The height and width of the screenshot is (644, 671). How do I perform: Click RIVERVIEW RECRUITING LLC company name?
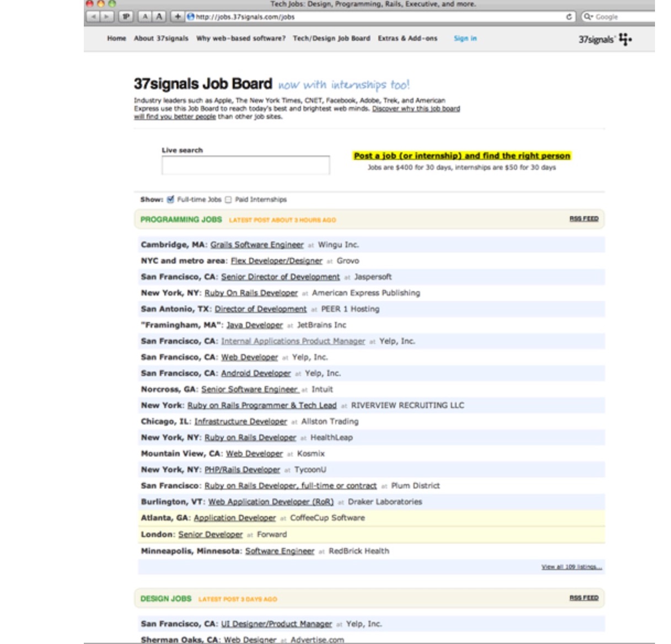[407, 405]
